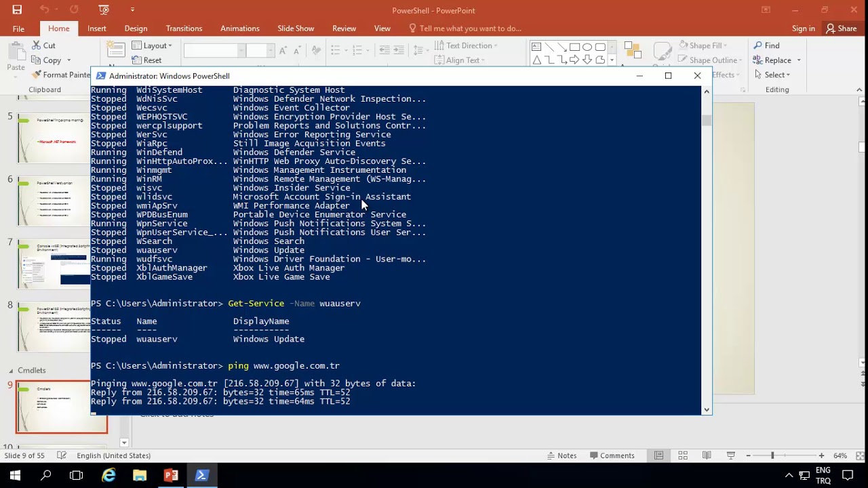
Task: Start Slide Show from status bar
Action: click(x=730, y=455)
